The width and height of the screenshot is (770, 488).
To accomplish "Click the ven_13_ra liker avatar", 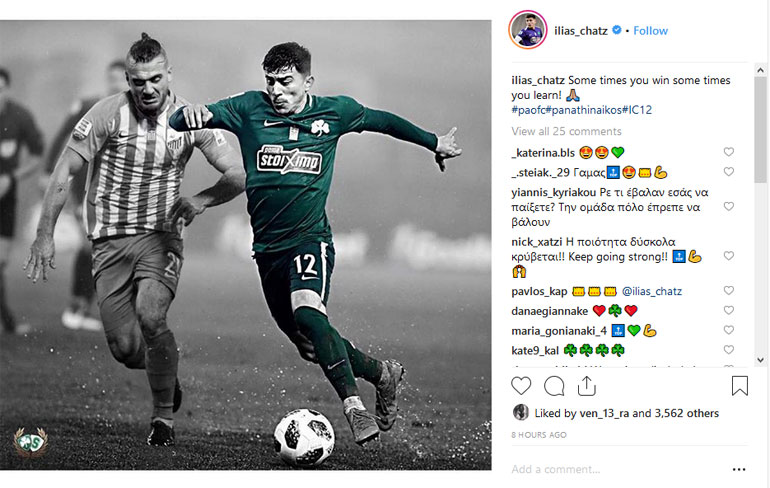I will pyautogui.click(x=521, y=412).
